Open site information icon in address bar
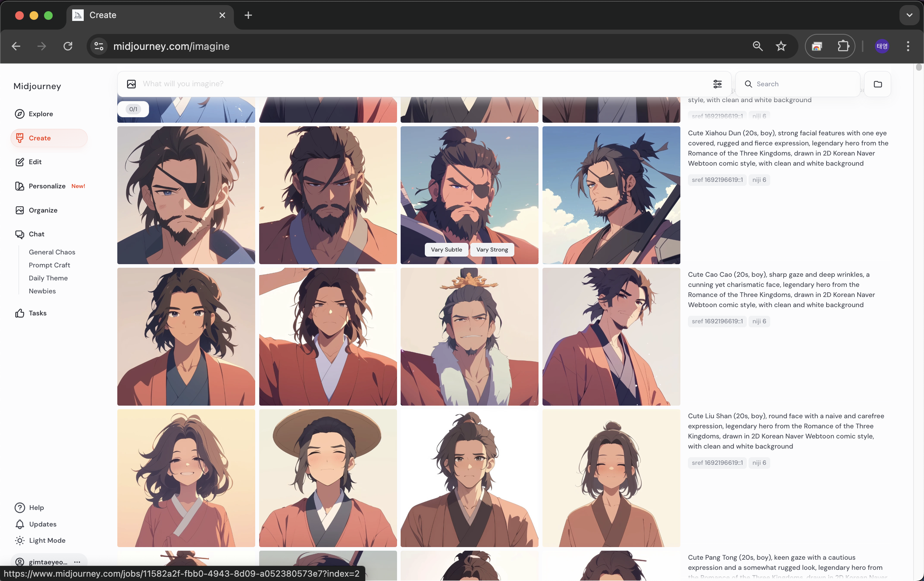This screenshot has height=581, width=924. tap(99, 47)
